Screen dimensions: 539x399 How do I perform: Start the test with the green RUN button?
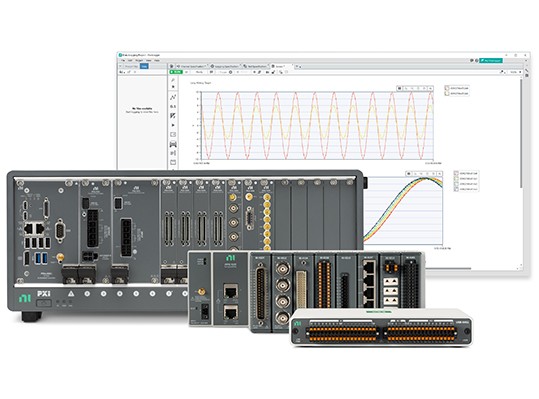[176, 72]
